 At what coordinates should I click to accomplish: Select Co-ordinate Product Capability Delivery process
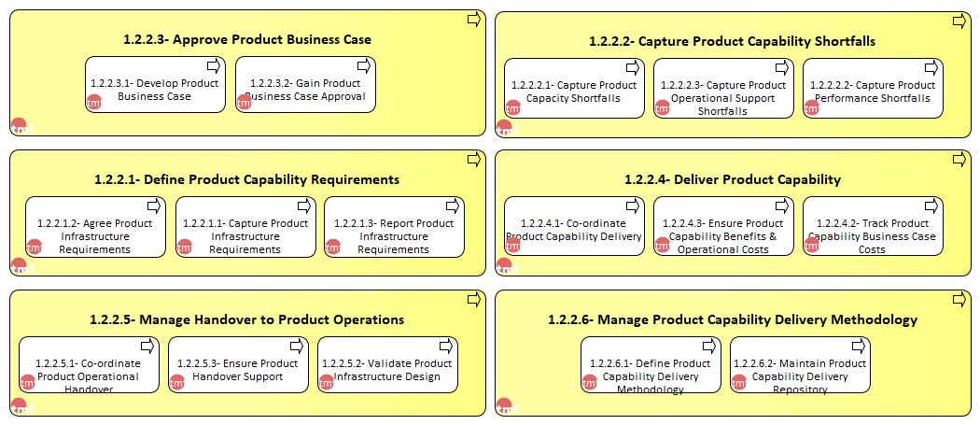coord(574,226)
